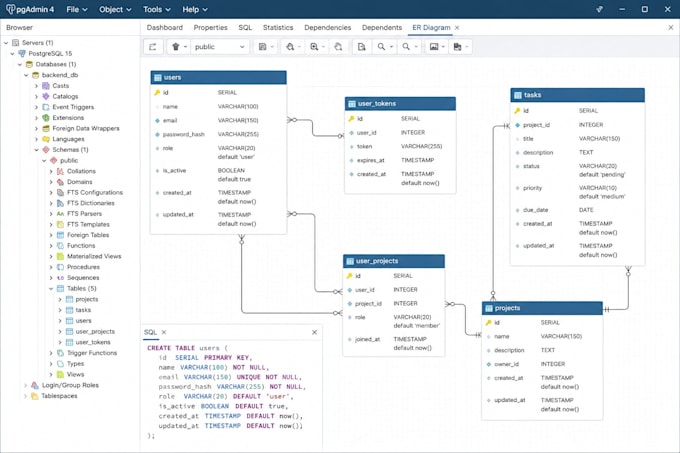Select the users table header in diagram
The width and height of the screenshot is (680, 453).
(218, 78)
